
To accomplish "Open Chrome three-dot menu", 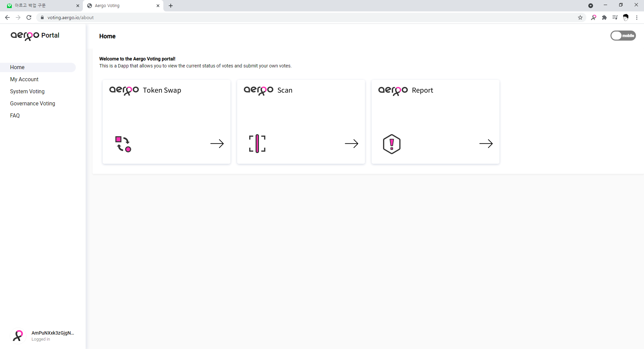I will tap(637, 17).
